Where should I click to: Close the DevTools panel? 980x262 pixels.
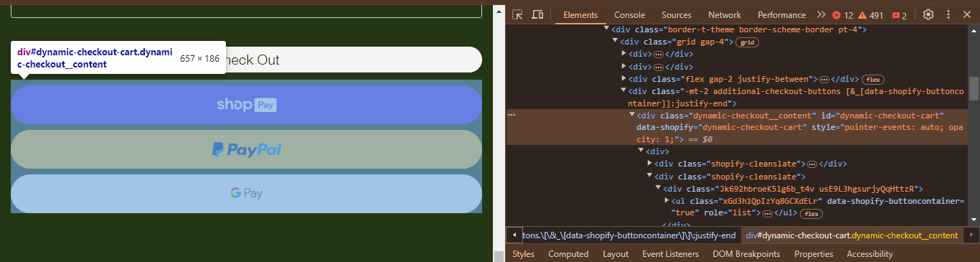[x=966, y=14]
